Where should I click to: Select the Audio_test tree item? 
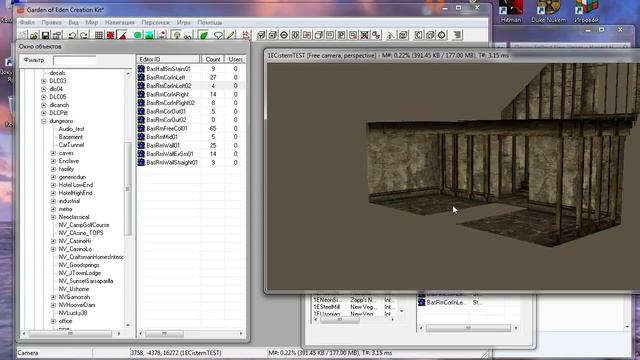pyautogui.click(x=71, y=129)
